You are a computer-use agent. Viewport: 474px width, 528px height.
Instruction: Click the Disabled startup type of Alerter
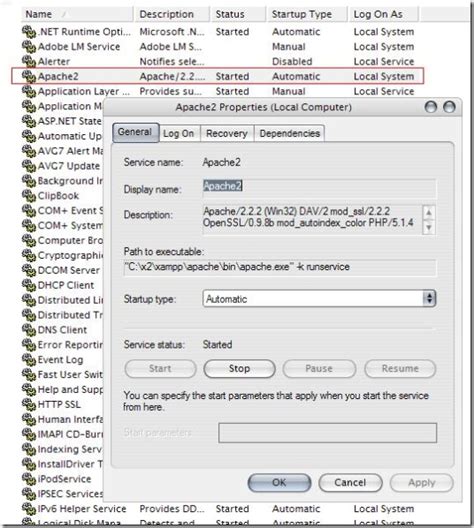tap(292, 62)
